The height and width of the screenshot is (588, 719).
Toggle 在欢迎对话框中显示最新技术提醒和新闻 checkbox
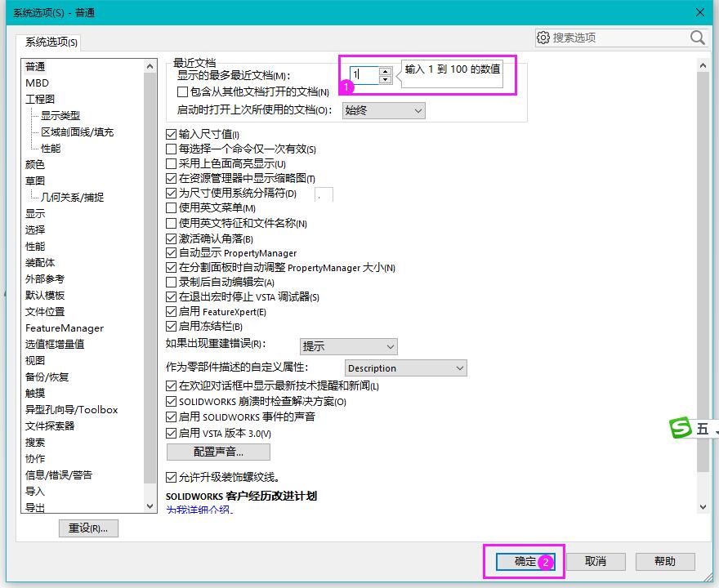[x=171, y=386]
